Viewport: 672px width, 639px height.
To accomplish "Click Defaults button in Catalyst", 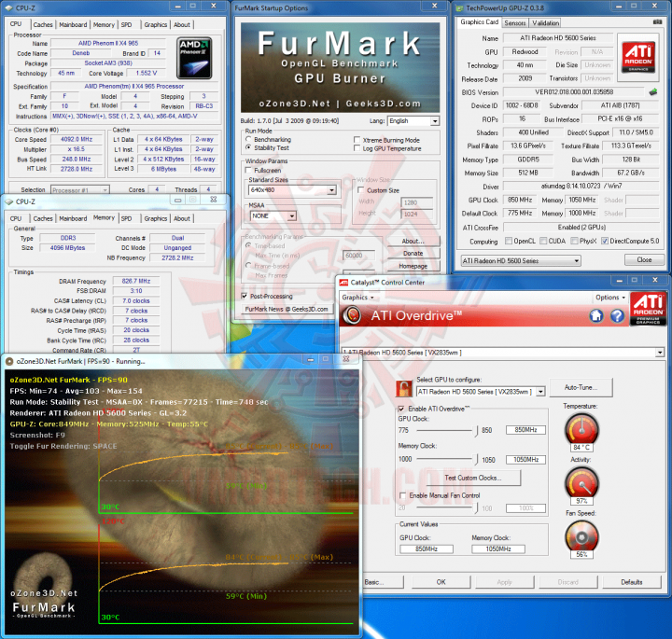I will tap(632, 582).
